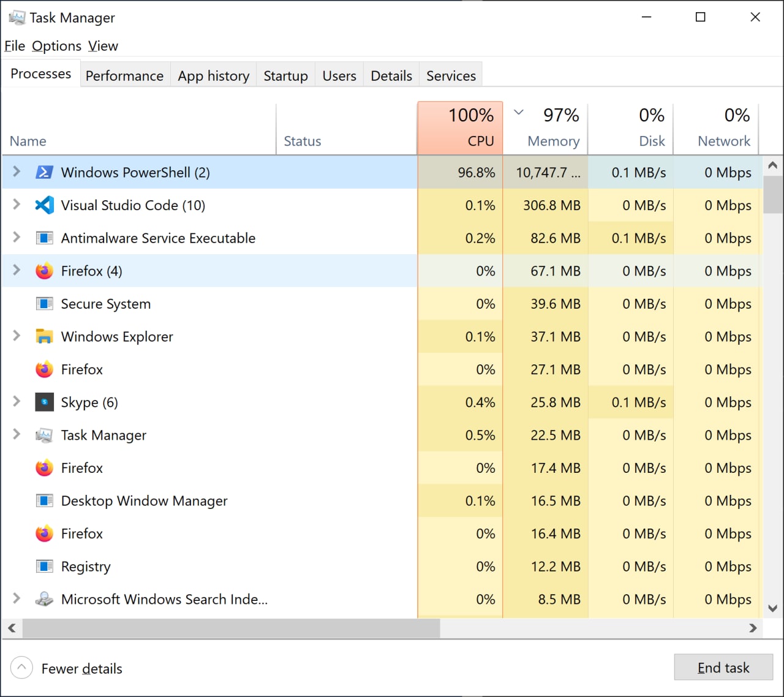
Task: Click the 0.5% CPU value
Action: click(x=480, y=435)
